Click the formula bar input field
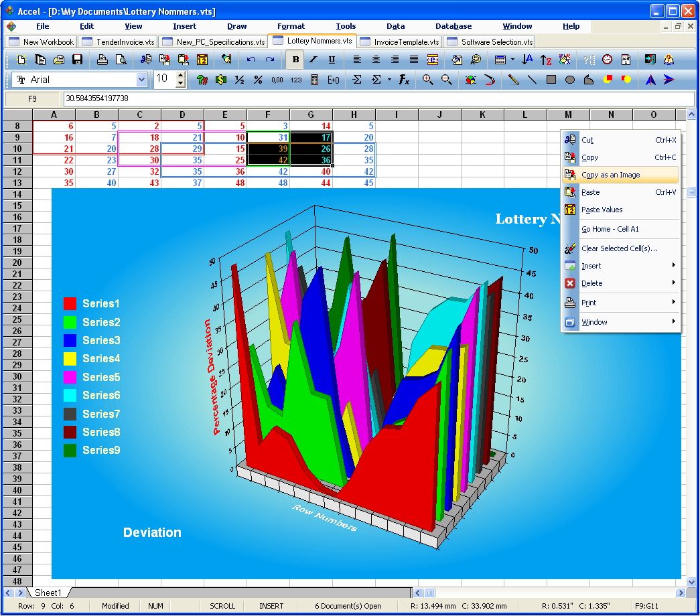700x616 pixels. click(375, 98)
